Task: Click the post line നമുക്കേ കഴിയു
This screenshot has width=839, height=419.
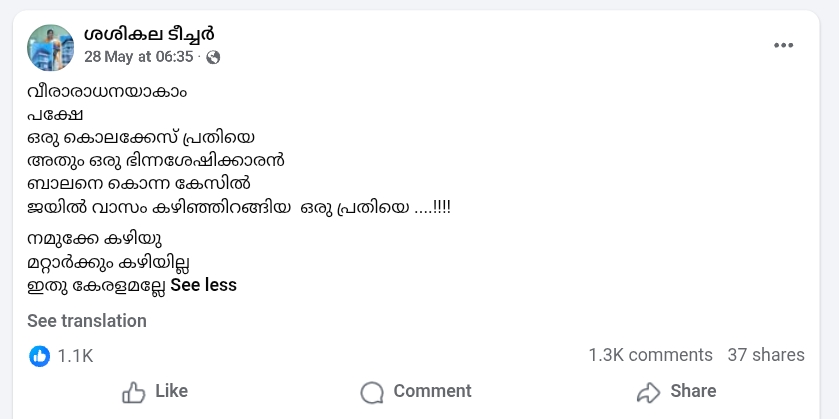Action: (95, 239)
